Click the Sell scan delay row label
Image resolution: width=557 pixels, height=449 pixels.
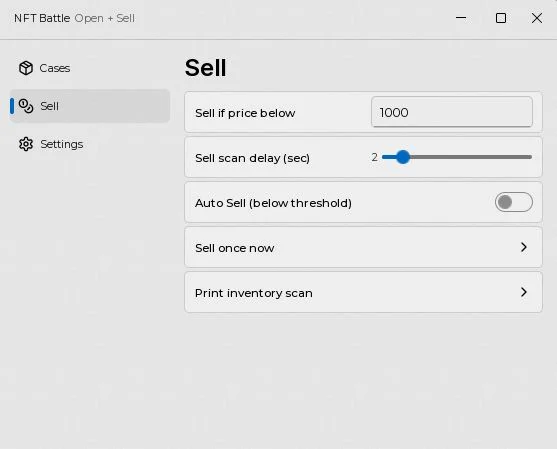click(x=252, y=158)
